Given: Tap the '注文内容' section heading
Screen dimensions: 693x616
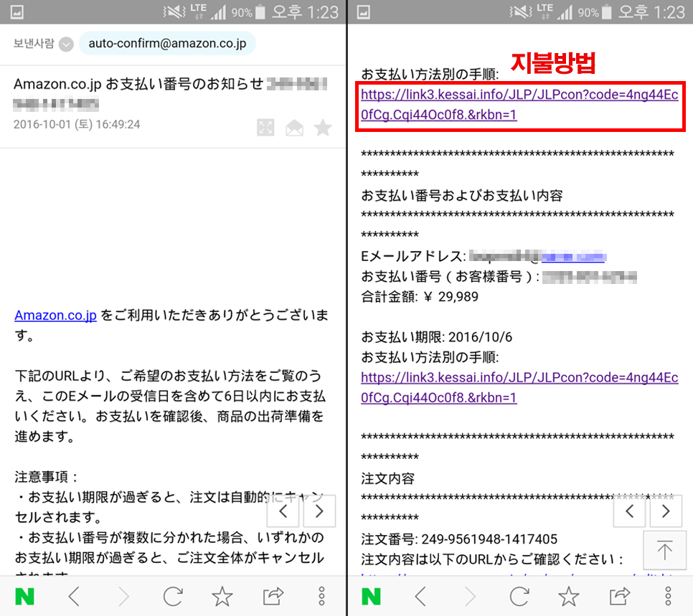Looking at the screenshot, I should pyautogui.click(x=387, y=478).
